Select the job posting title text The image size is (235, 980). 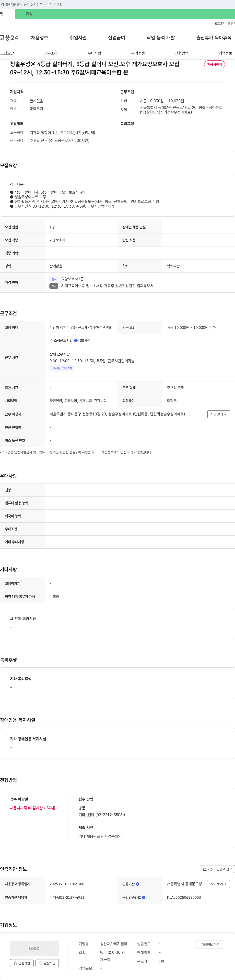[x=95, y=68]
